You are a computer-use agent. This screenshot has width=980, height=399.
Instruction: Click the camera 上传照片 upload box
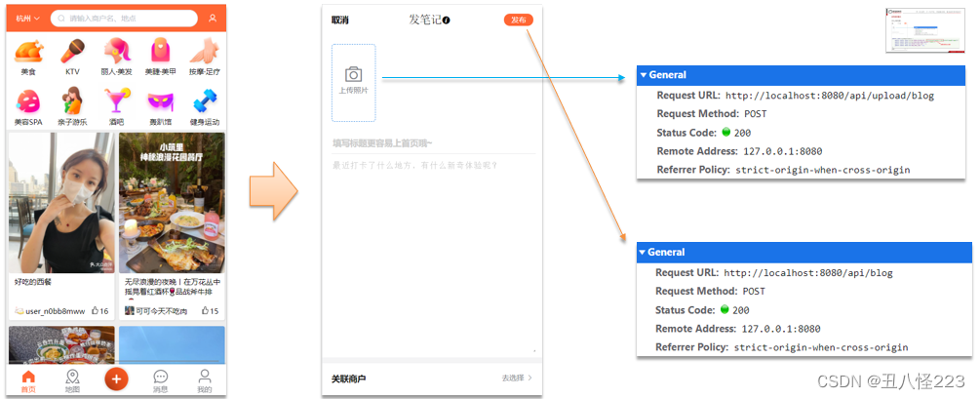(354, 83)
